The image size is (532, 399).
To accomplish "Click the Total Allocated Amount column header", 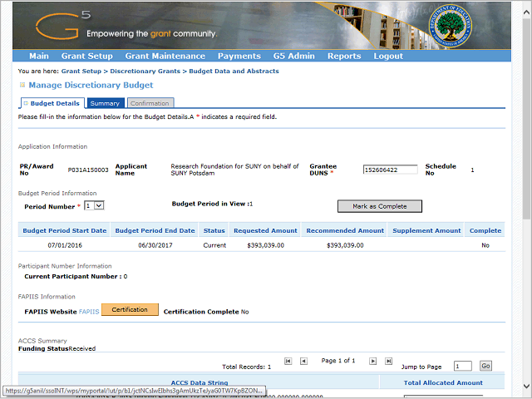I will (443, 382).
